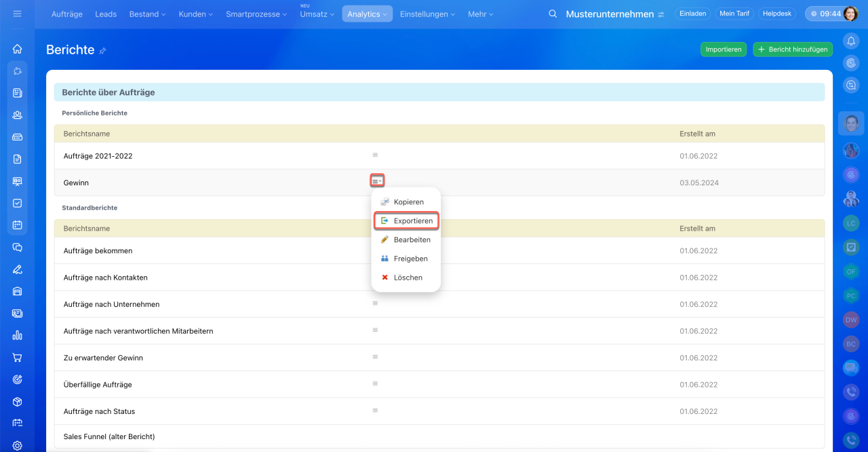Expand the Einstellungen dropdown
Viewport: 868px width, 452px height.
click(427, 14)
